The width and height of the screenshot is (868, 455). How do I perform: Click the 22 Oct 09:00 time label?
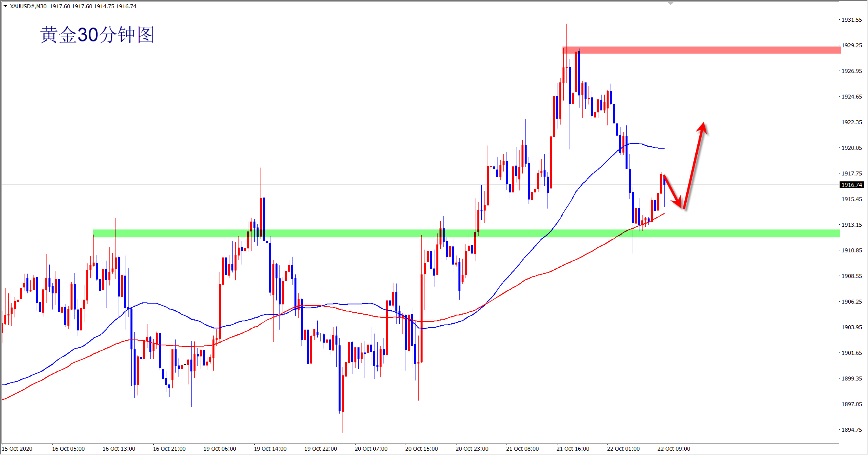tap(673, 449)
